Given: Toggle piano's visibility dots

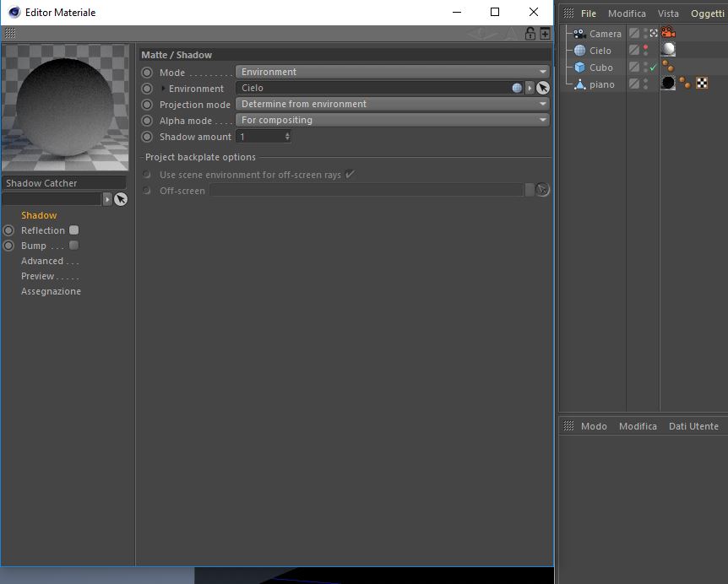Looking at the screenshot, I should click(645, 84).
